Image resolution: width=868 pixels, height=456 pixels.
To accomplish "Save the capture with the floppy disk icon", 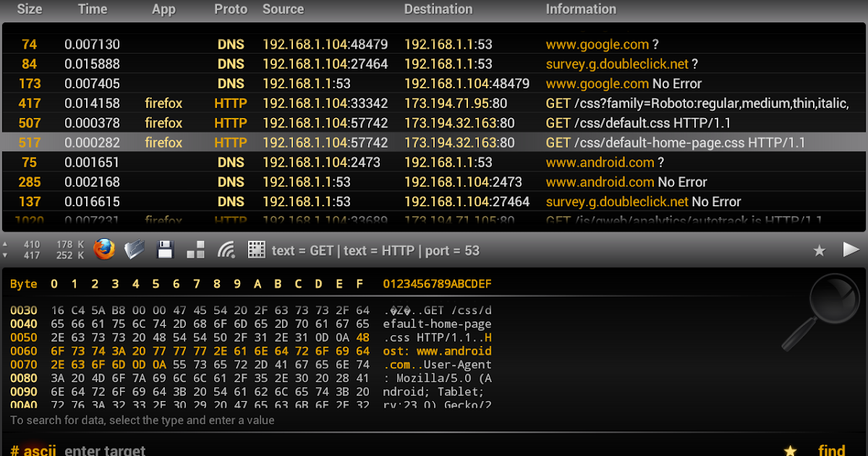I will coord(165,248).
